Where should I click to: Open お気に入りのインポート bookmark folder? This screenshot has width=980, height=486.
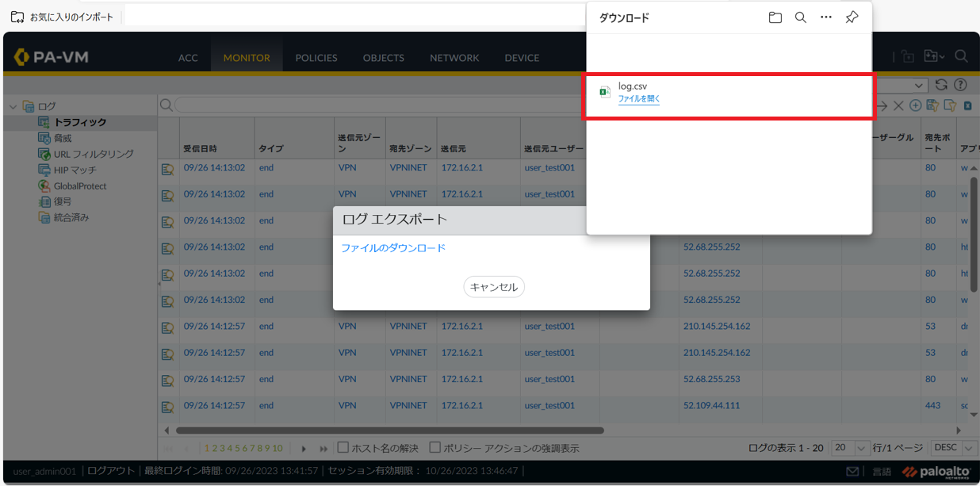tap(62, 17)
